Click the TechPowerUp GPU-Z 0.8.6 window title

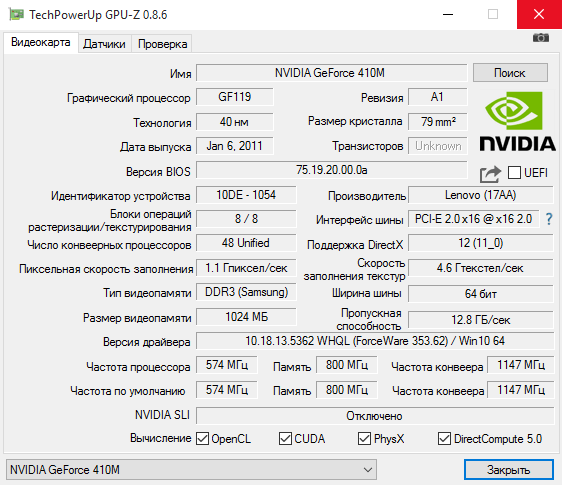(98, 15)
